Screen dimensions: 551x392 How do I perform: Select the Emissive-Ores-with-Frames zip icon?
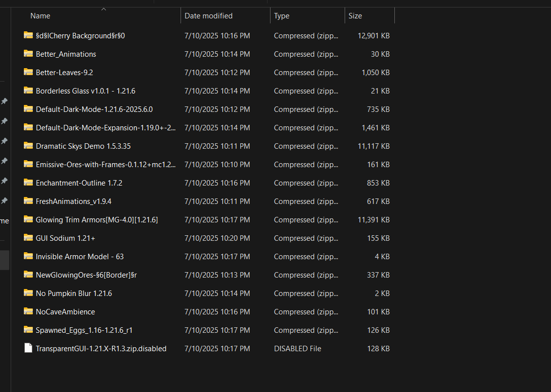28,164
